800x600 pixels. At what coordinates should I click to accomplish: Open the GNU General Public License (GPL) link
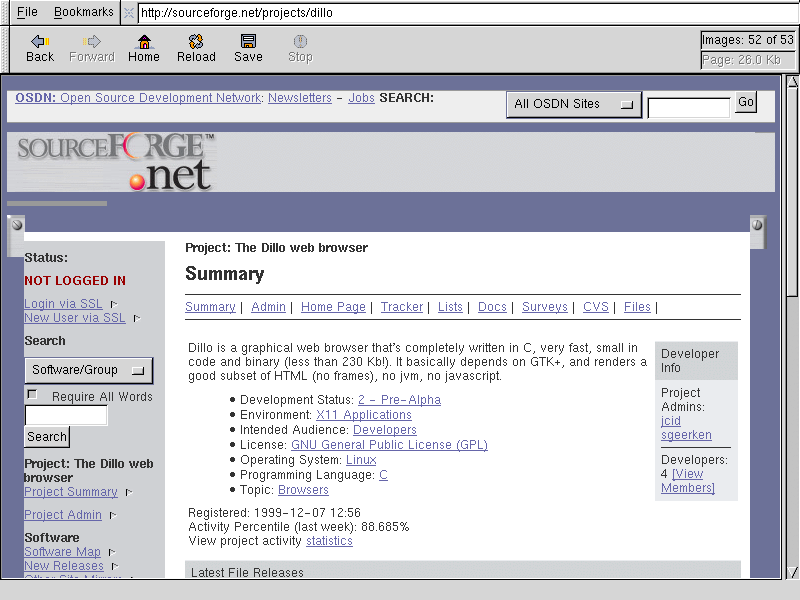tap(389, 445)
